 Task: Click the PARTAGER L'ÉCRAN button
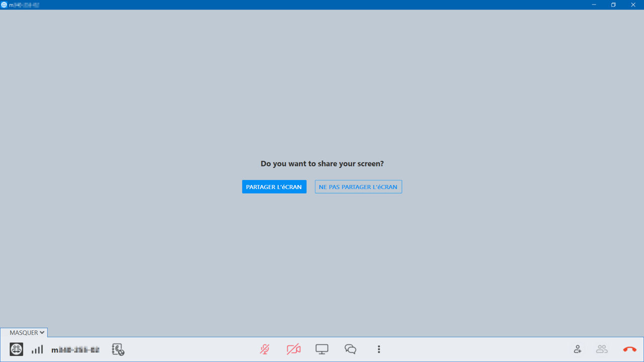(274, 187)
